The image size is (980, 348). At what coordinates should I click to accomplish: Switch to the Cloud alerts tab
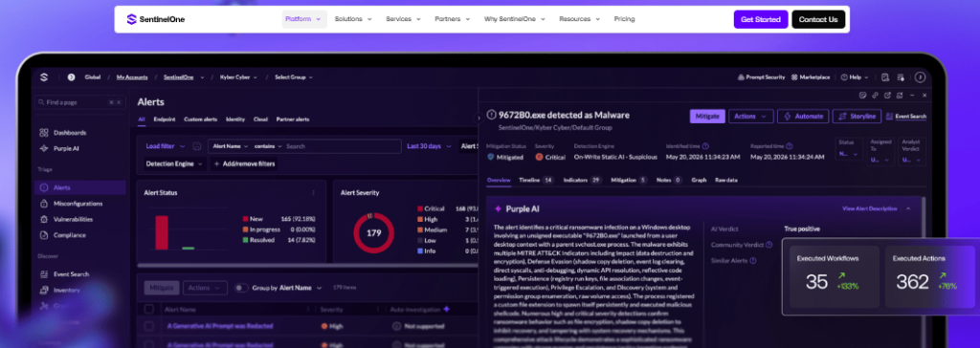pyautogui.click(x=260, y=120)
